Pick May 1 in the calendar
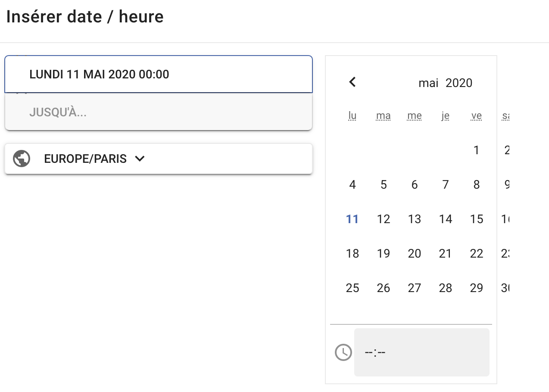The image size is (549, 392). [x=476, y=150]
